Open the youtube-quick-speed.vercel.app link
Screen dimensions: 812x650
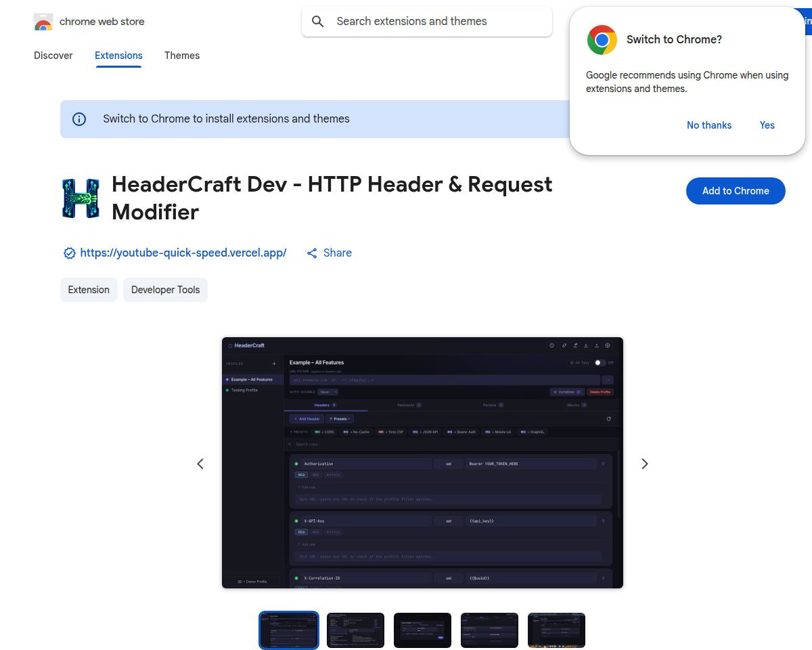pyautogui.click(x=183, y=253)
